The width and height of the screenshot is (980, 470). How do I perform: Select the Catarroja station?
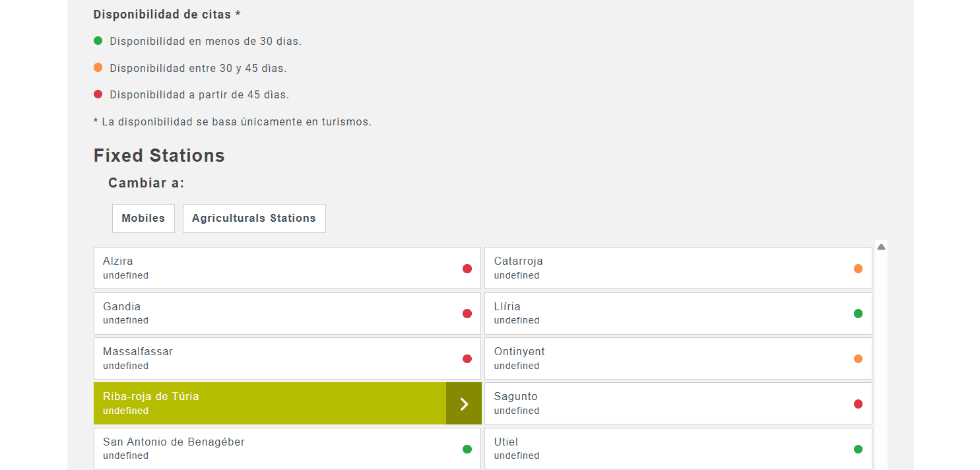click(660, 268)
